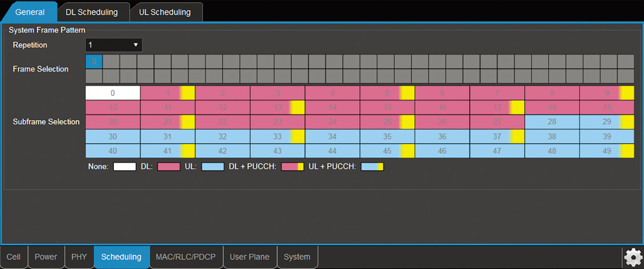644x269 pixels.
Task: Go to the PHY tab
Action: click(79, 257)
